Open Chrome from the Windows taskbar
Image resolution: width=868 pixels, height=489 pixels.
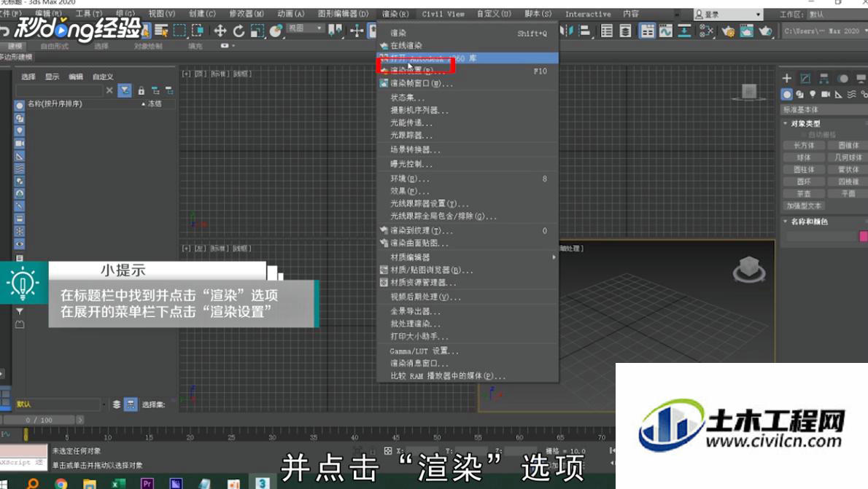[x=61, y=483]
